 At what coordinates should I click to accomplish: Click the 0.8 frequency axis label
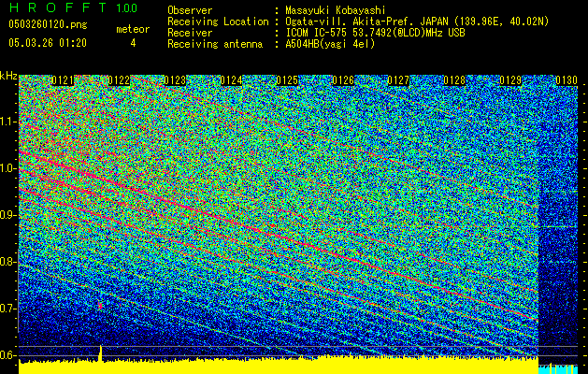(x=8, y=262)
